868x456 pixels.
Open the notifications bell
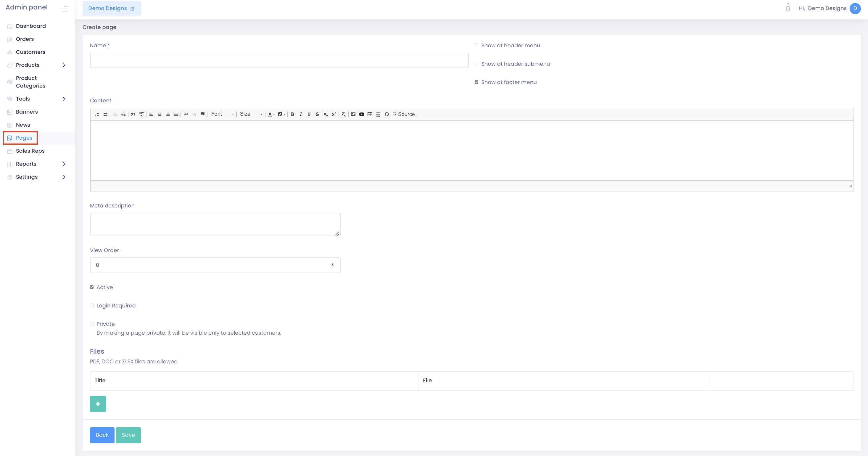(x=788, y=8)
